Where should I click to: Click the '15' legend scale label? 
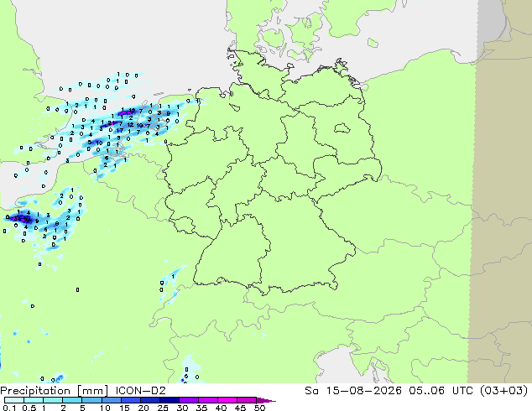(124, 408)
